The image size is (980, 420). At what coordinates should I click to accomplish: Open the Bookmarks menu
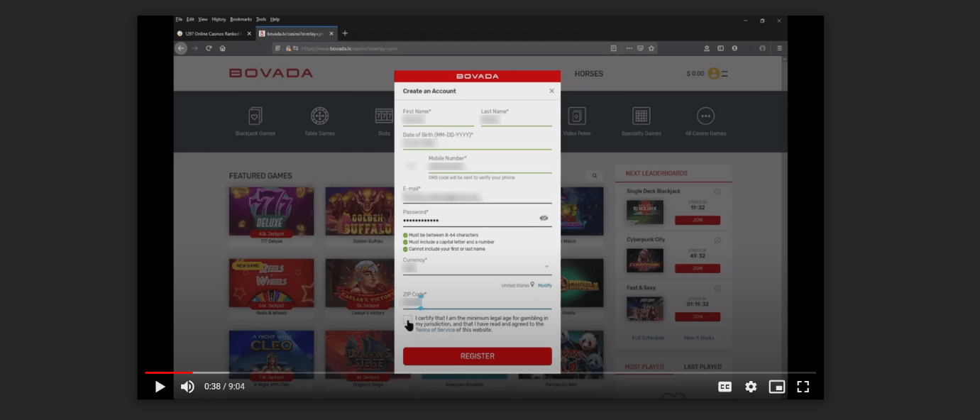(241, 19)
